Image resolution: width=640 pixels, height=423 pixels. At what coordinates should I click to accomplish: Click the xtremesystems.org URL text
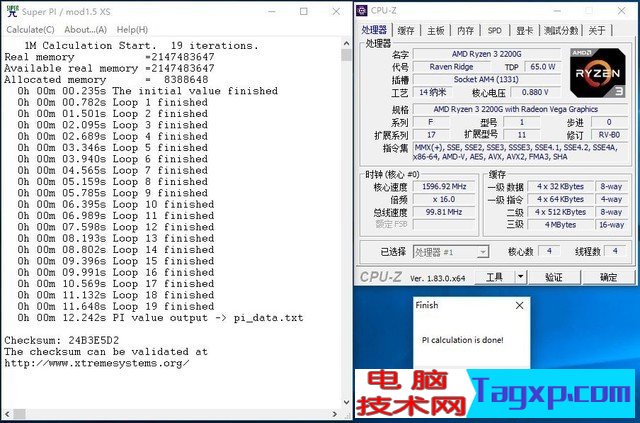point(96,363)
